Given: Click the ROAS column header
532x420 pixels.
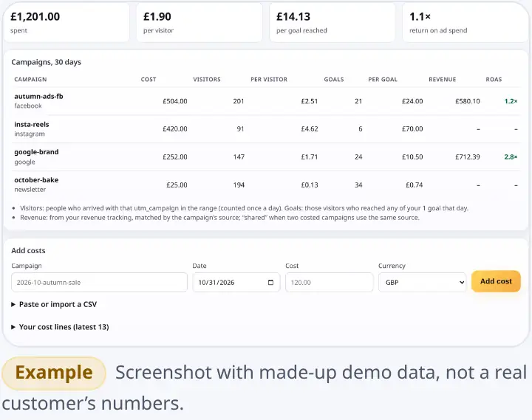Looking at the screenshot, I should tap(494, 79).
